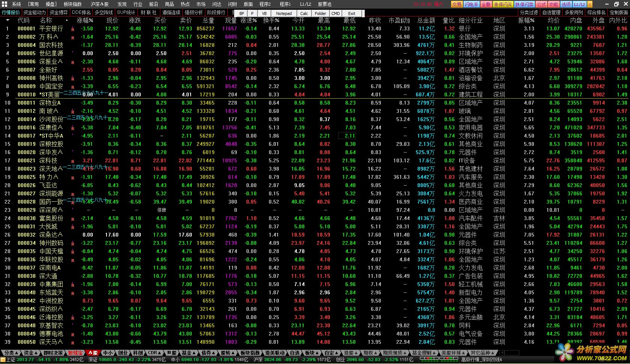Click the signal indicator lights in status bar

pyautogui.click(x=438, y=359)
